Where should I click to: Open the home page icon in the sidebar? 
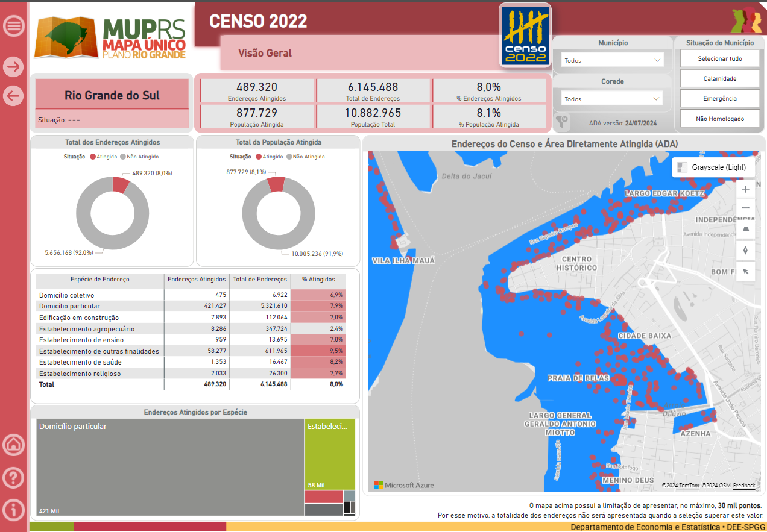coord(13,445)
